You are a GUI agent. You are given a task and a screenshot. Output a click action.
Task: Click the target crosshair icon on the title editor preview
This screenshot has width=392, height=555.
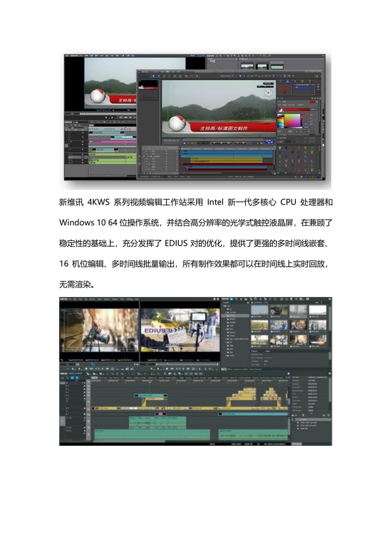pos(269,93)
